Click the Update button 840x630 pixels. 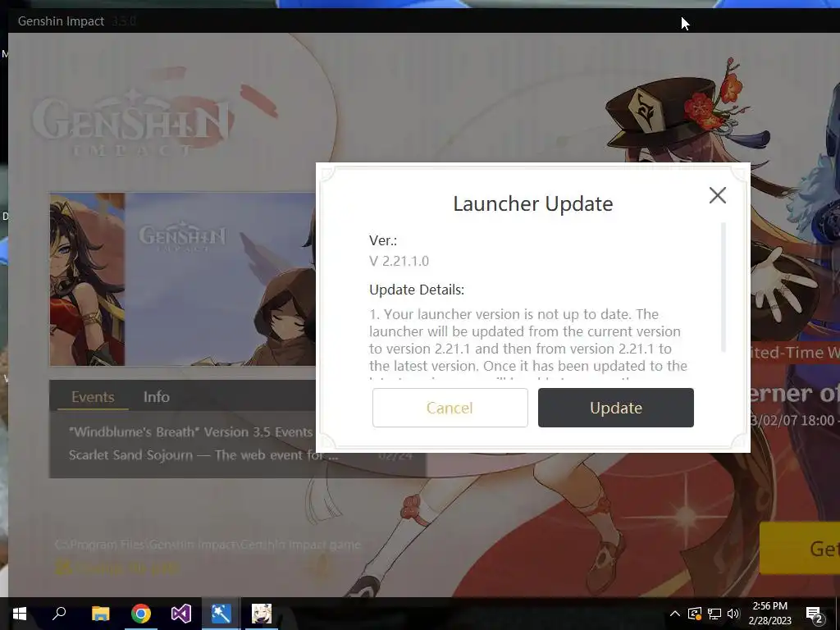pos(615,408)
